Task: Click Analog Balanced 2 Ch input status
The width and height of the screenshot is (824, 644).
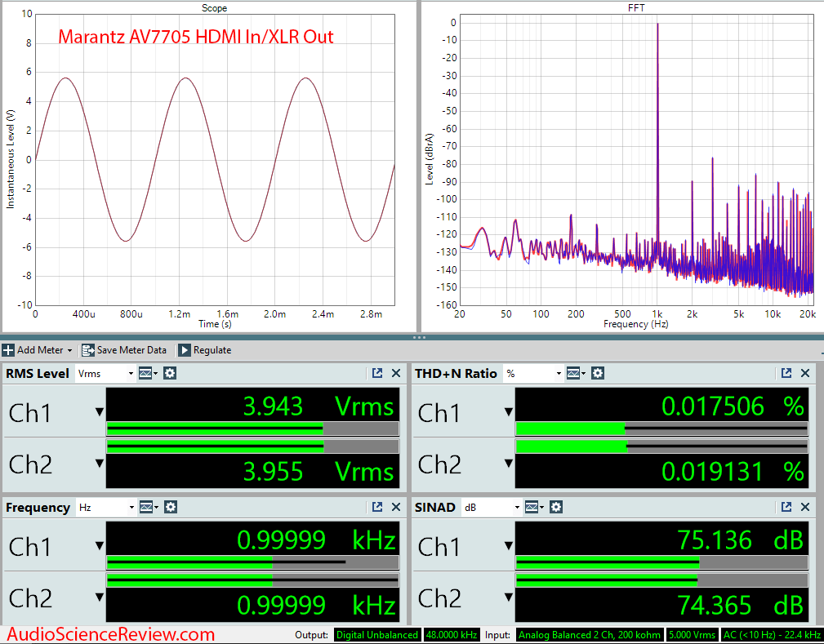Action: click(x=589, y=635)
